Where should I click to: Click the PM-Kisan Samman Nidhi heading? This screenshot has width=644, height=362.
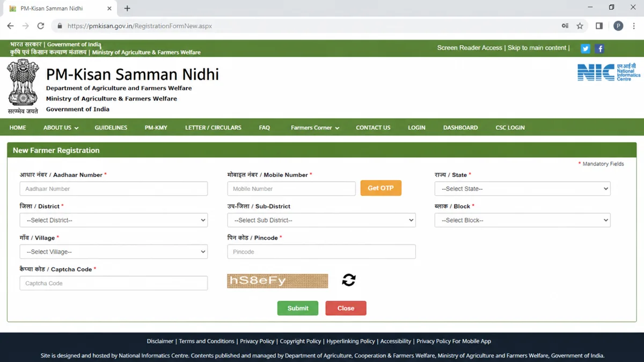[133, 74]
